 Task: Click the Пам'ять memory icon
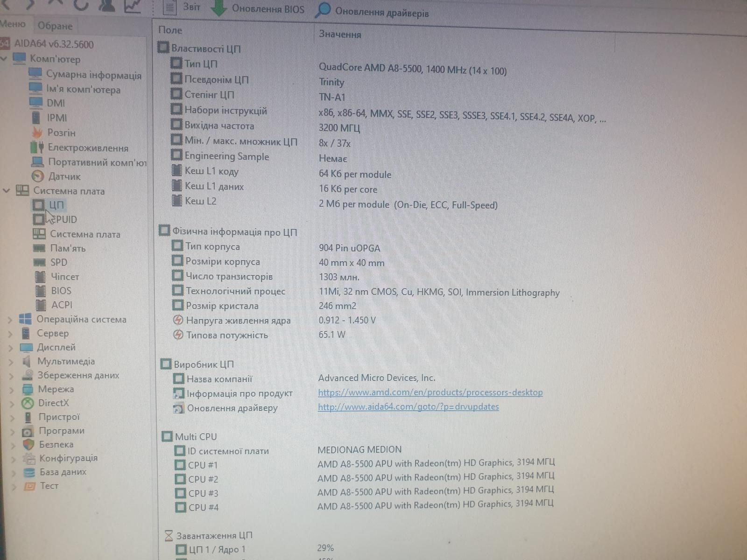pyautogui.click(x=40, y=248)
